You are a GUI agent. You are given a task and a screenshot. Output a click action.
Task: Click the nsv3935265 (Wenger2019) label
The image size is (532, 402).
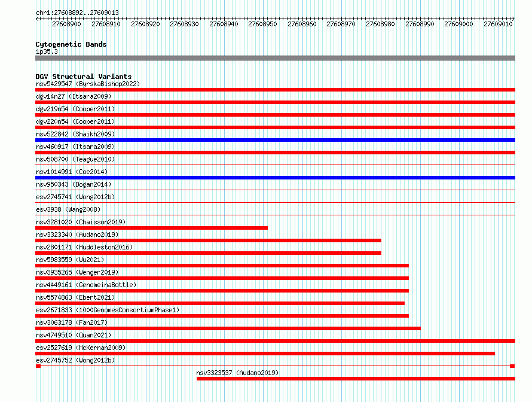coord(77,272)
